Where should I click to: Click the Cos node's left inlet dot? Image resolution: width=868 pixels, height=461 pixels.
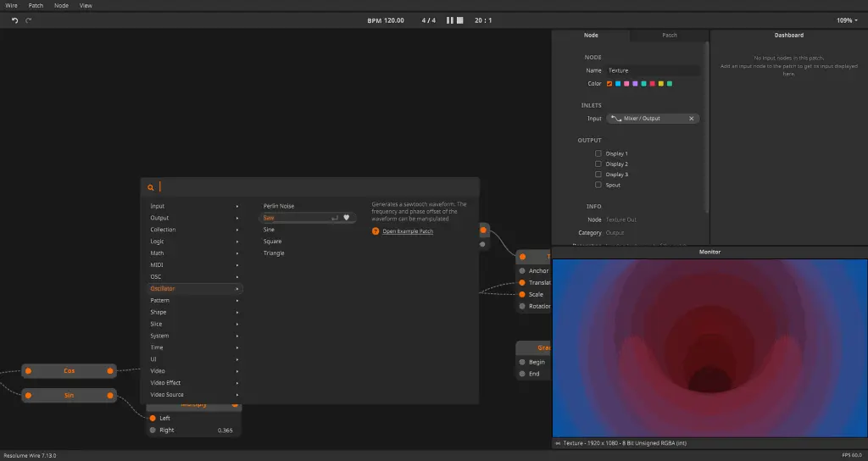28,370
